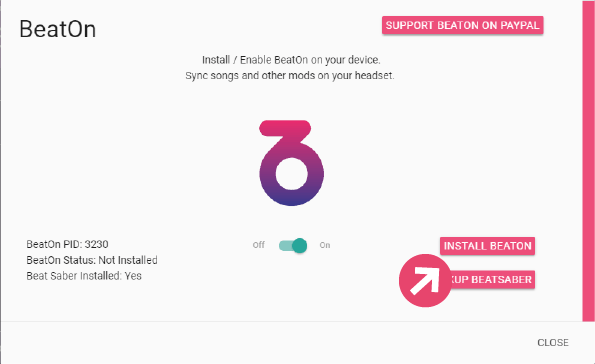Click the On label beside the switch

[325, 245]
